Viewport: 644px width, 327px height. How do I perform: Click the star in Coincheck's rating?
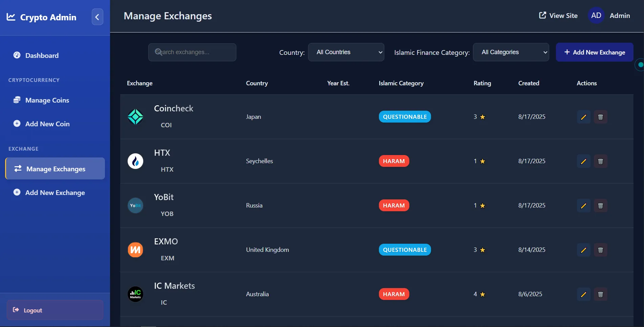(482, 117)
